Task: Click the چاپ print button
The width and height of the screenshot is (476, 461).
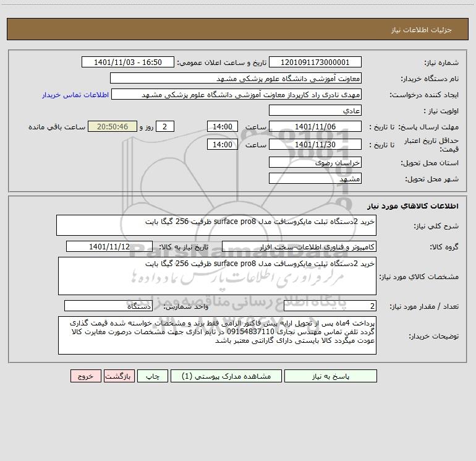Action: [153, 376]
